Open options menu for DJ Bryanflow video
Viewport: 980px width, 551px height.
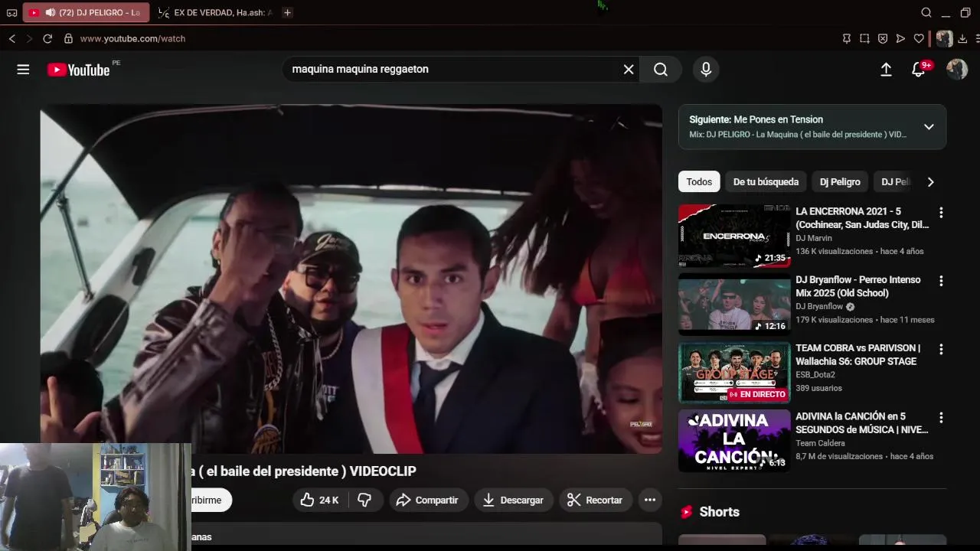941,281
